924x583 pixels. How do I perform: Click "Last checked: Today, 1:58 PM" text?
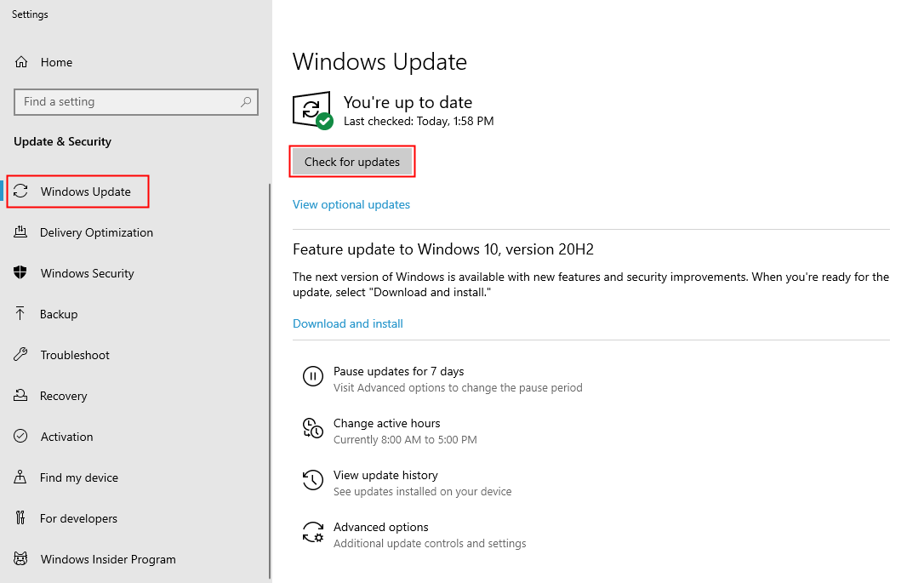(x=419, y=121)
